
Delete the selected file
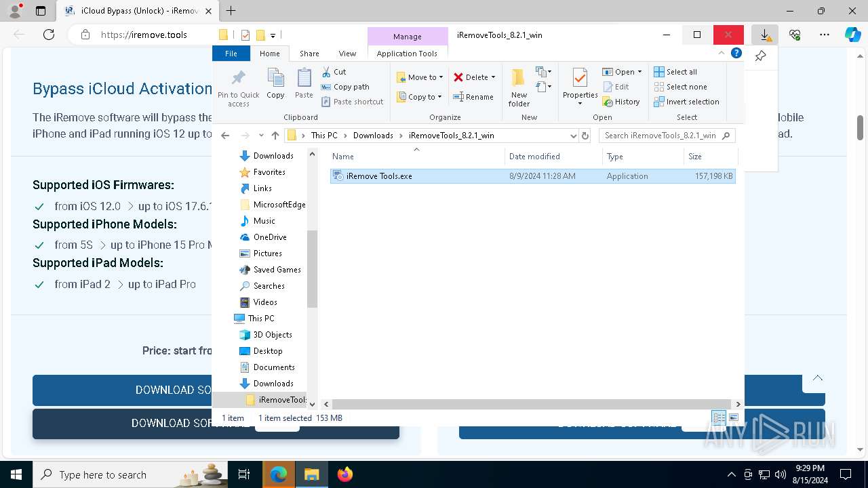[471, 77]
